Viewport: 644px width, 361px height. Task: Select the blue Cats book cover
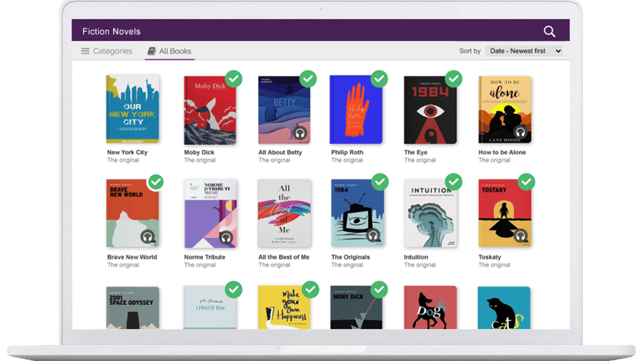[504, 307]
